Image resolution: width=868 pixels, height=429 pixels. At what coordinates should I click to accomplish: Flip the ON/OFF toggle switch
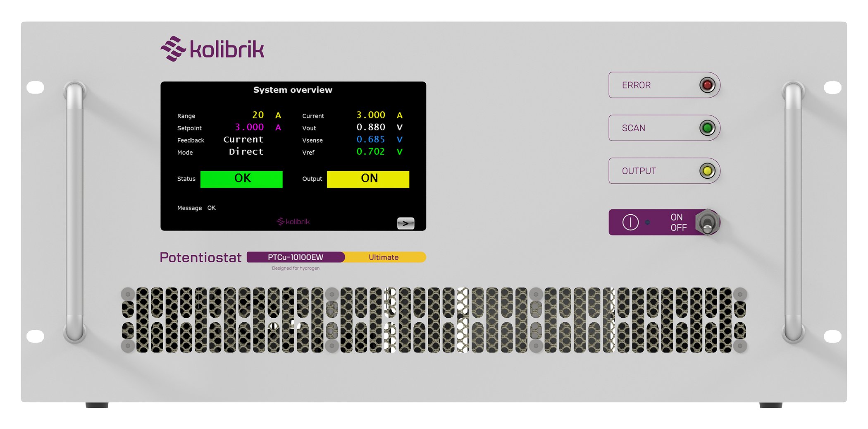707,223
